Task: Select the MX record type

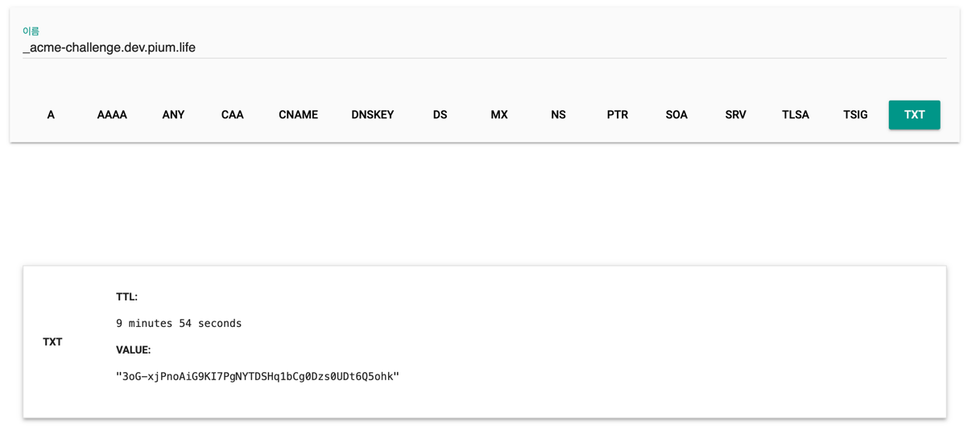Action: [499, 115]
